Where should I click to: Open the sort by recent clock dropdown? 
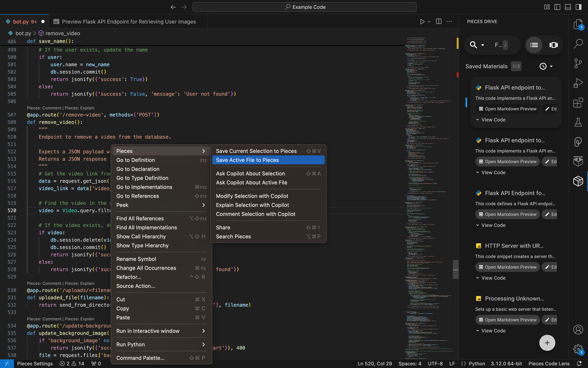546,66
